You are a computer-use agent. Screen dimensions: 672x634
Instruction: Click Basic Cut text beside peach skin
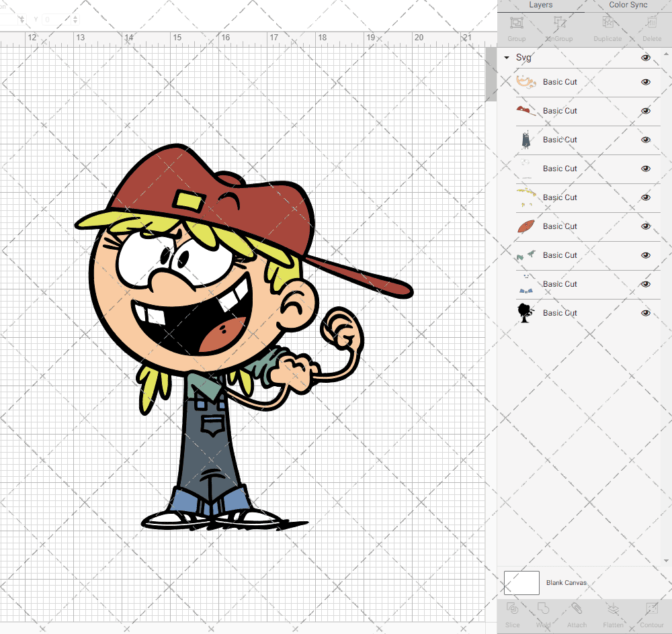coord(560,82)
